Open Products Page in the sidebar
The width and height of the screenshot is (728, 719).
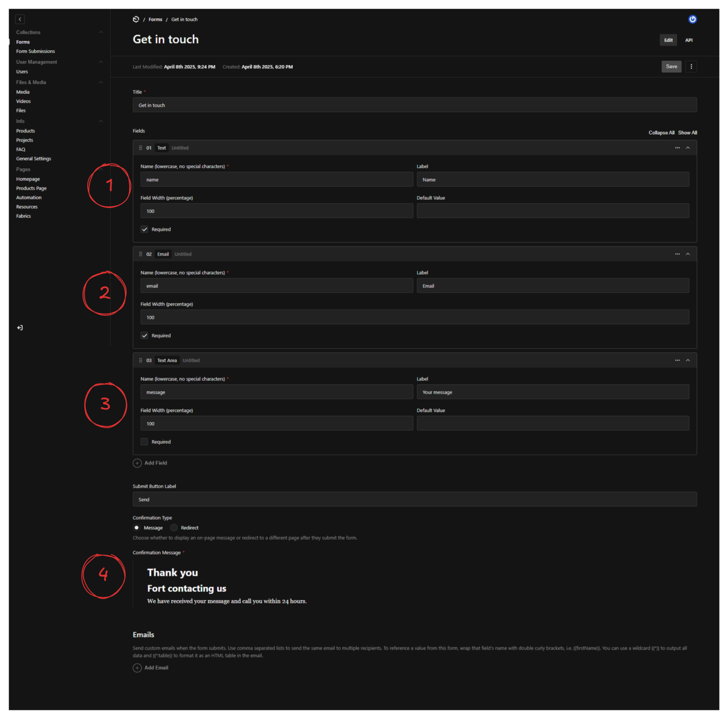click(x=31, y=188)
